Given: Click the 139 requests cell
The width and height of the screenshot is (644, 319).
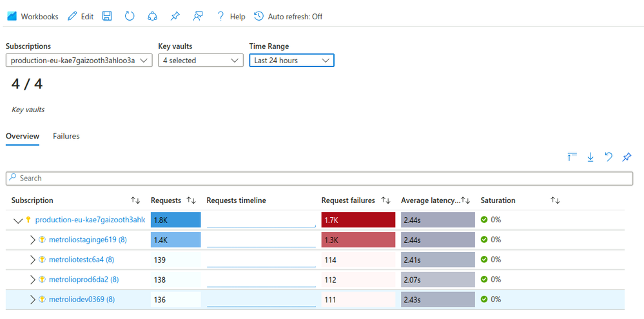Looking at the screenshot, I should tap(176, 260).
